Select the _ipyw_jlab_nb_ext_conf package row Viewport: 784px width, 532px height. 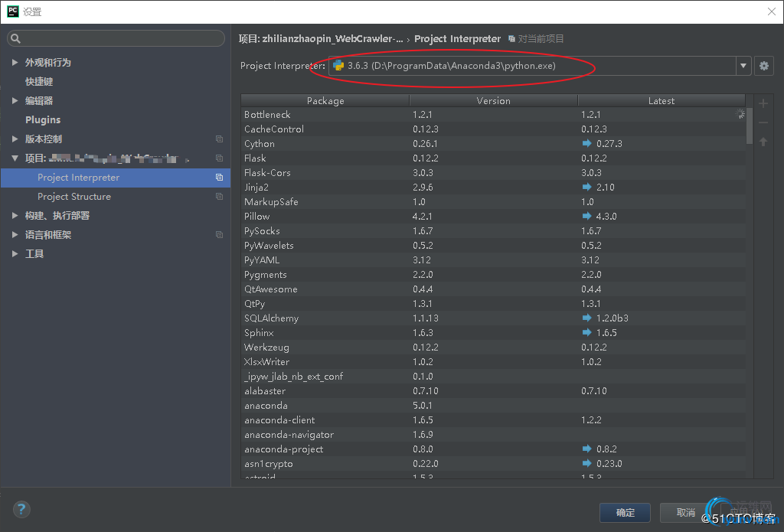coord(493,376)
